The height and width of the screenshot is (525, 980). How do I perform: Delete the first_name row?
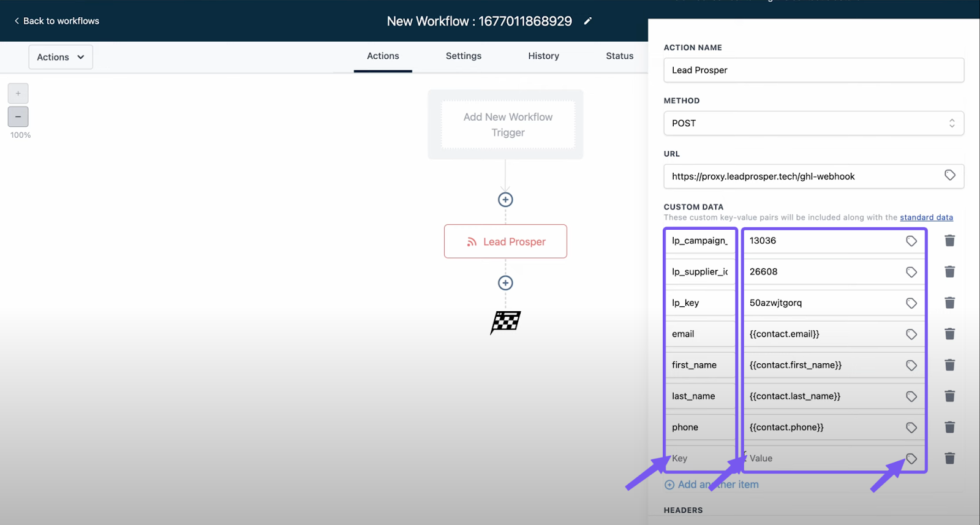point(950,366)
